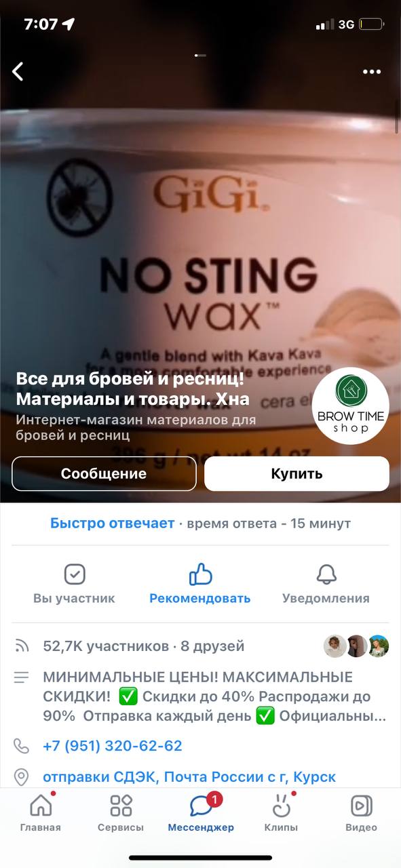Tap the location pin icon
Viewport: 401px width, 868px height.
click(22, 776)
